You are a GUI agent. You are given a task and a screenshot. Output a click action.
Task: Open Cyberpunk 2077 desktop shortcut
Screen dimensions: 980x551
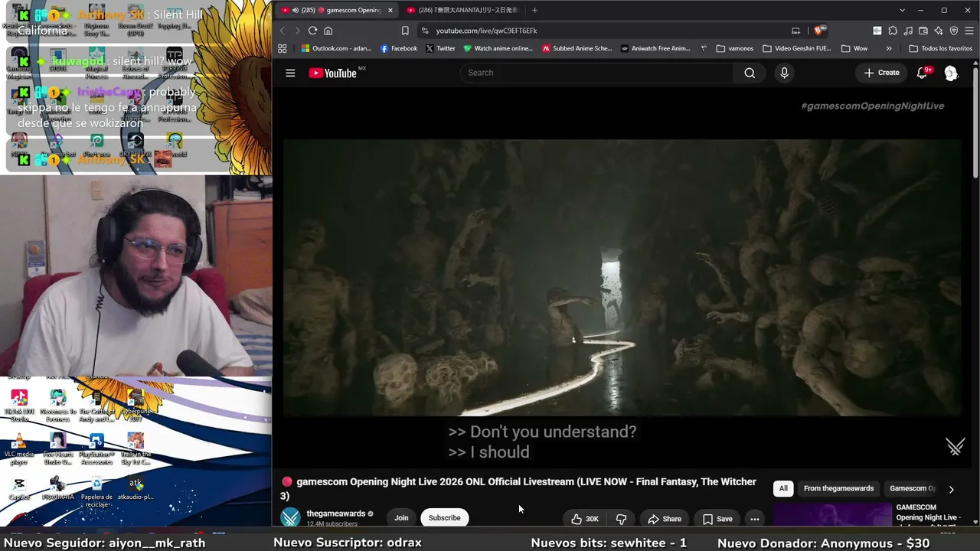(136, 404)
